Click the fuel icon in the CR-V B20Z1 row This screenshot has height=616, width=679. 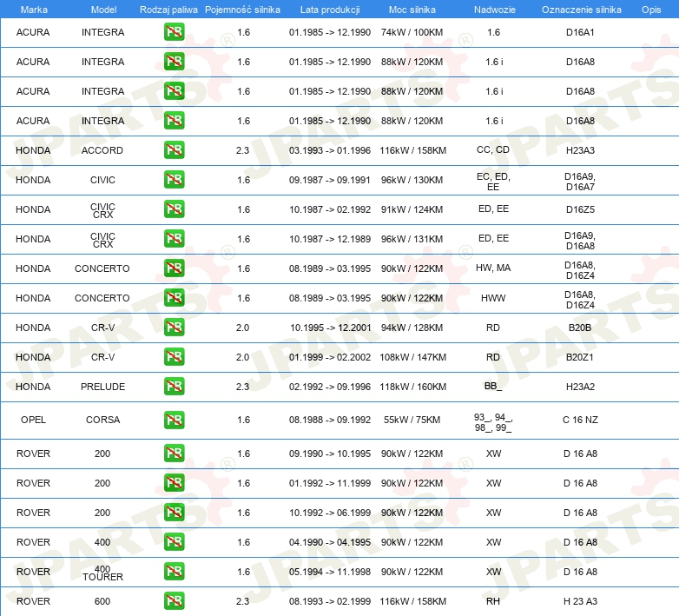coord(174,356)
